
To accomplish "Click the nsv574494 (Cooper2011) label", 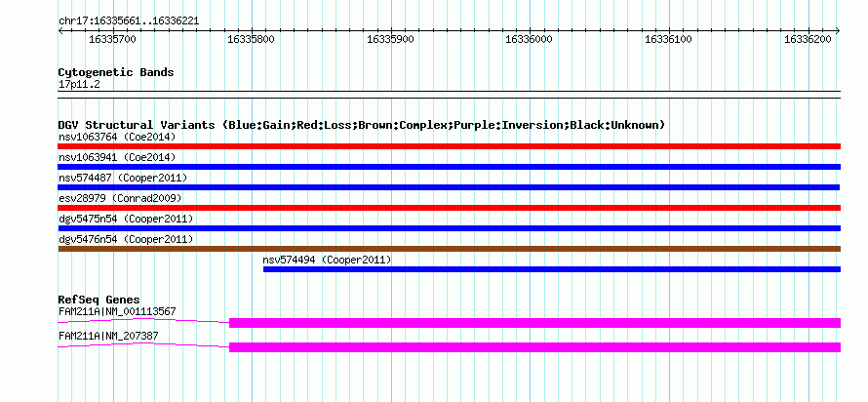I will [x=327, y=260].
